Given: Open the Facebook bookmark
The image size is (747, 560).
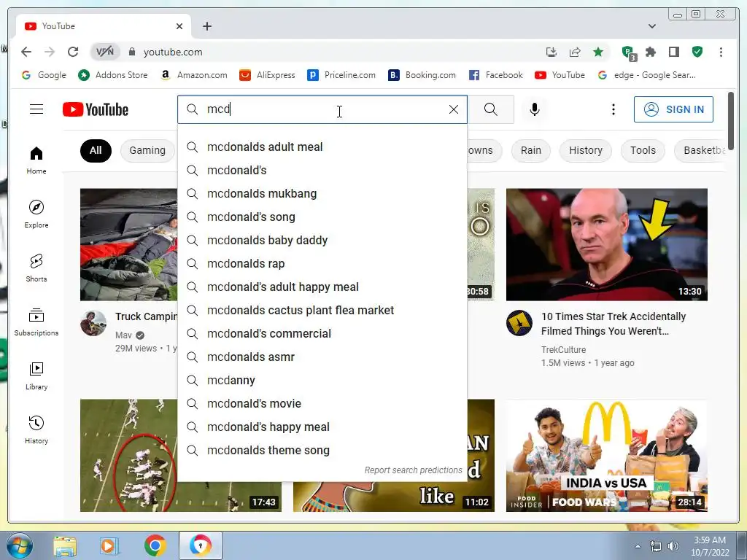Looking at the screenshot, I should tap(495, 75).
